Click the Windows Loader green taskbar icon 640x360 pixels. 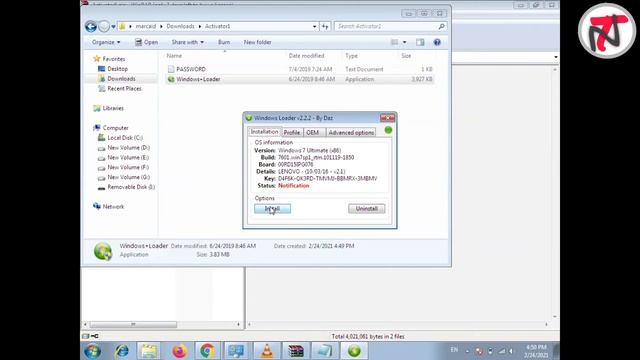click(354, 351)
